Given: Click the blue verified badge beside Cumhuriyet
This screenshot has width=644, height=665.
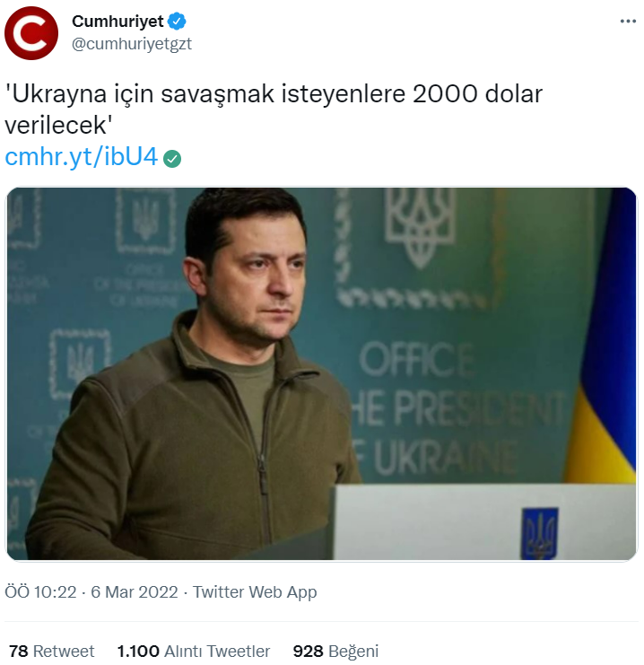Looking at the screenshot, I should tap(178, 22).
